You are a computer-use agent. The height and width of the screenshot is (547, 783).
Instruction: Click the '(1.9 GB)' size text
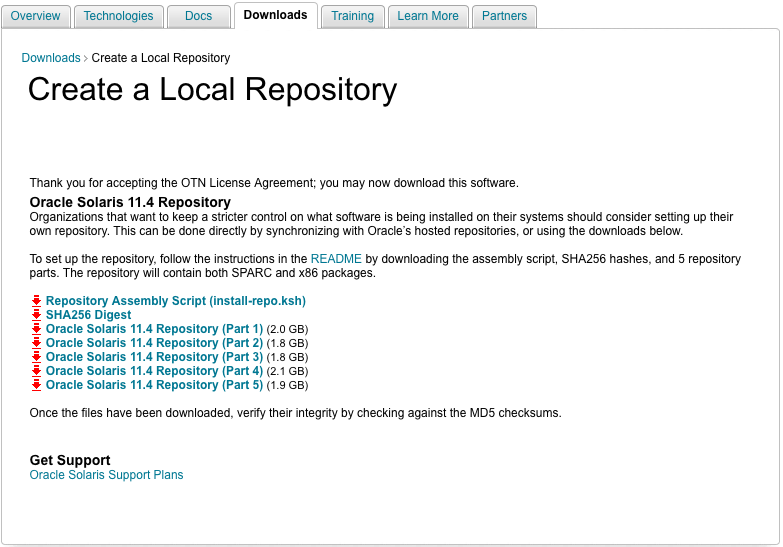(x=287, y=385)
